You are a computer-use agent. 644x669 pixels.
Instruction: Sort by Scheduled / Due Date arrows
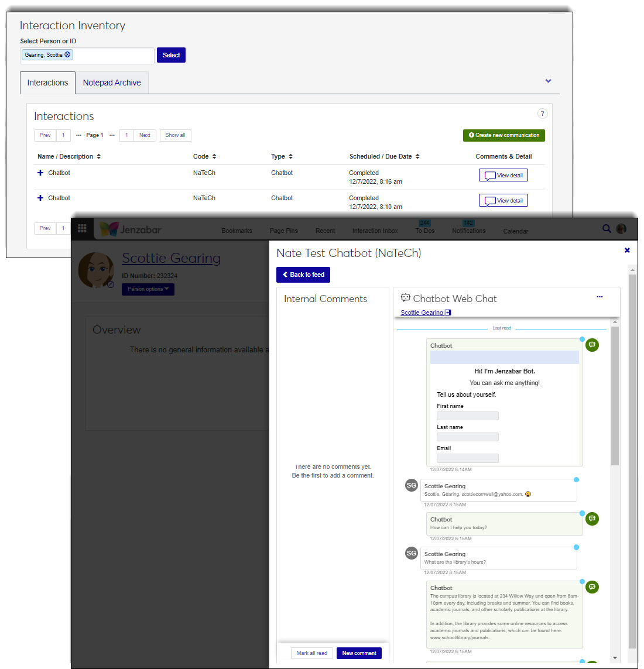pyautogui.click(x=417, y=157)
